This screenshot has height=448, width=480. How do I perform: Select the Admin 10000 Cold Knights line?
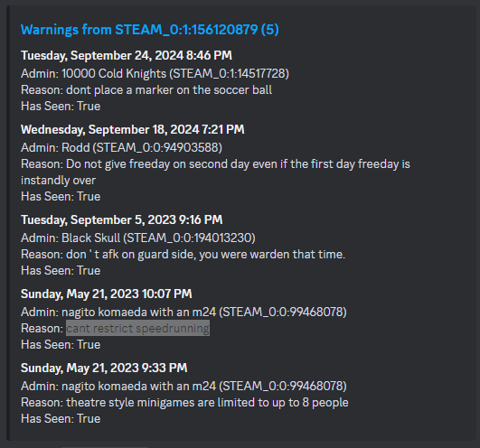[155, 74]
